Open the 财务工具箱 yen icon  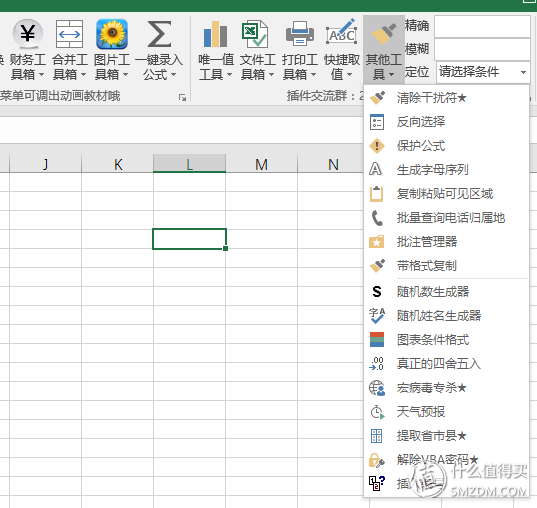(x=28, y=34)
